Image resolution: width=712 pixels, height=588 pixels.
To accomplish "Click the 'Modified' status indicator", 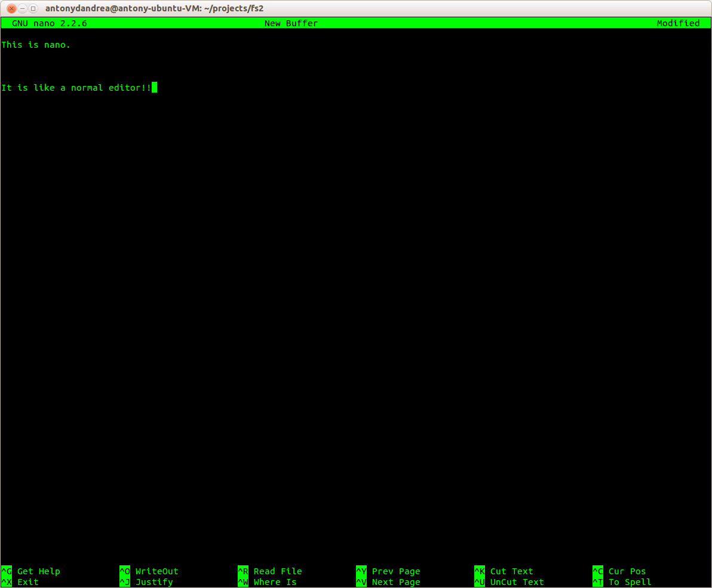I will click(678, 23).
